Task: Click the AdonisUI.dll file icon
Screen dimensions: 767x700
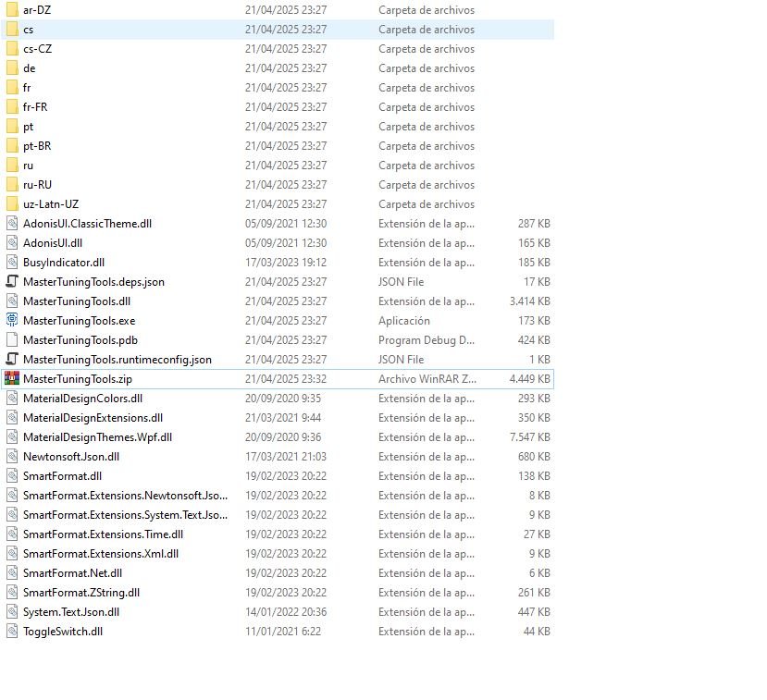Action: point(12,243)
